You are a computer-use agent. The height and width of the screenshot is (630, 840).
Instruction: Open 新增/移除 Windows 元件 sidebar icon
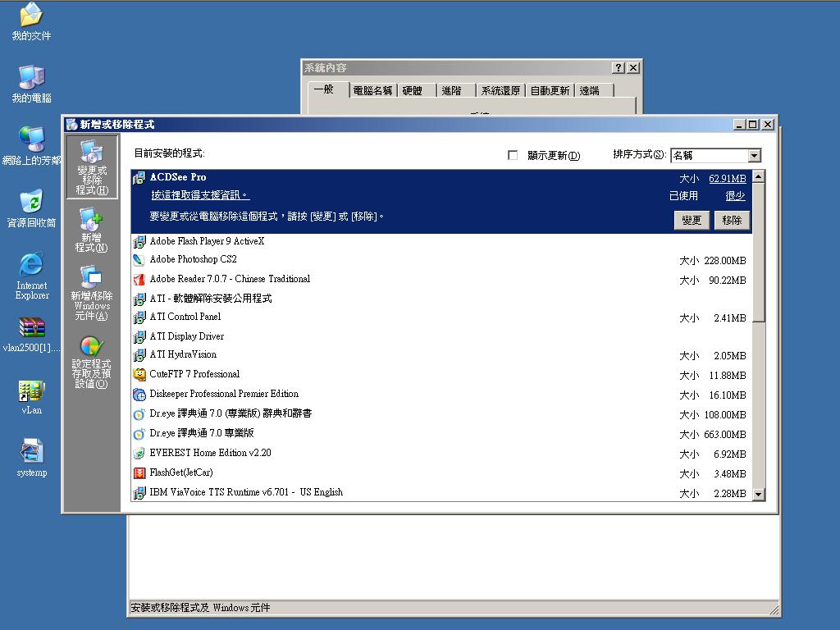92,293
